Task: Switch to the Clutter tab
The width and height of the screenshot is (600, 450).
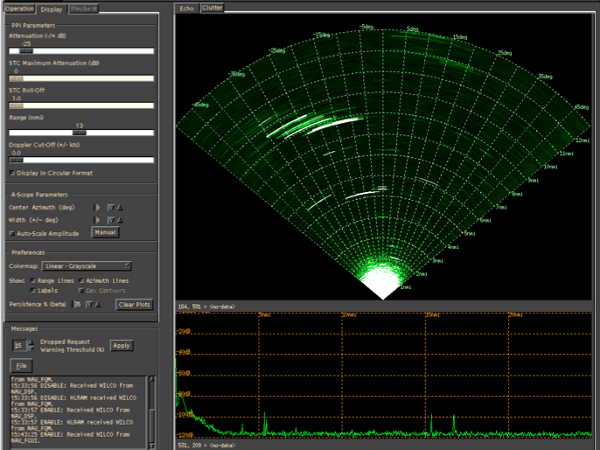Action: pyautogui.click(x=212, y=8)
